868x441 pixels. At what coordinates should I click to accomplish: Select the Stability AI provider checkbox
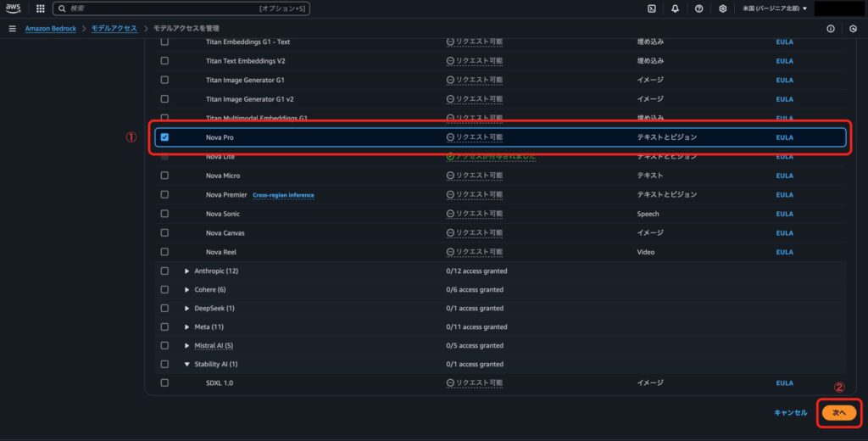(x=164, y=364)
